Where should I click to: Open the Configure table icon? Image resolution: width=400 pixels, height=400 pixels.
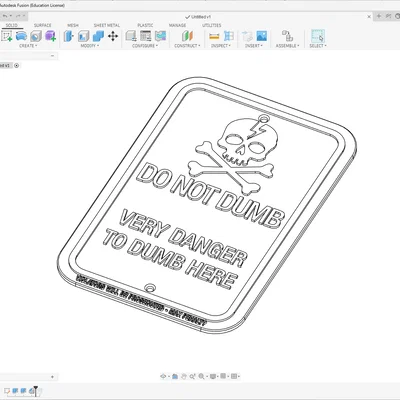point(146,36)
